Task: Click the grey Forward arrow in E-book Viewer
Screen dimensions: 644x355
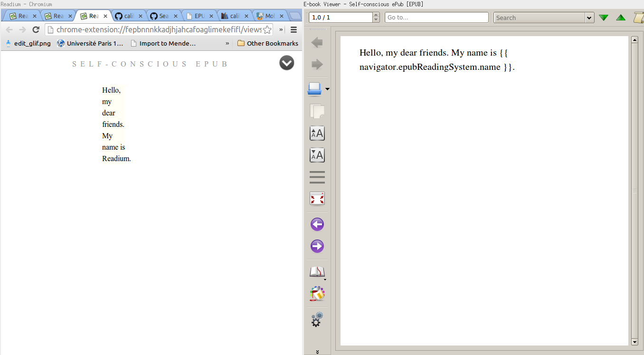Action: 317,64
